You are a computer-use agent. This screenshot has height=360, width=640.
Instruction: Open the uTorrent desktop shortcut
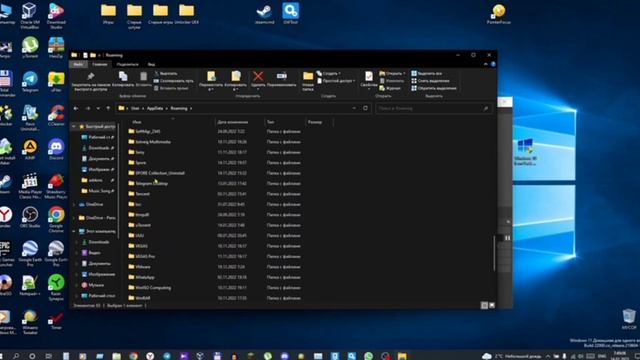30,47
